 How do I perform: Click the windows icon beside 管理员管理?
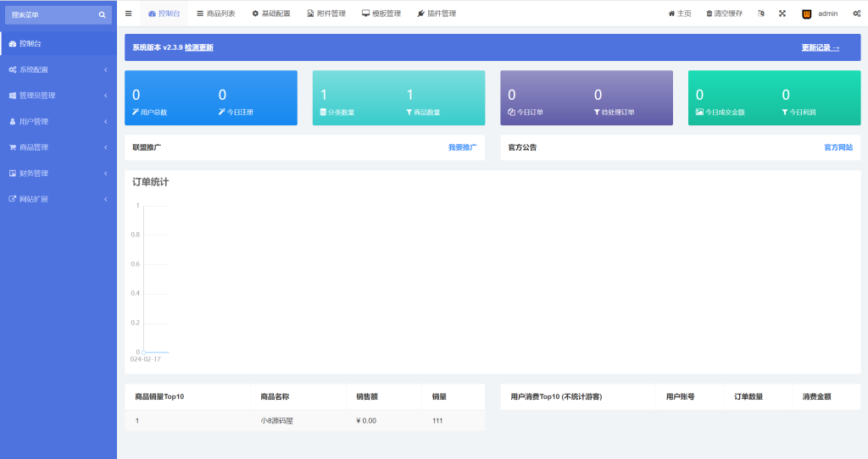point(12,96)
